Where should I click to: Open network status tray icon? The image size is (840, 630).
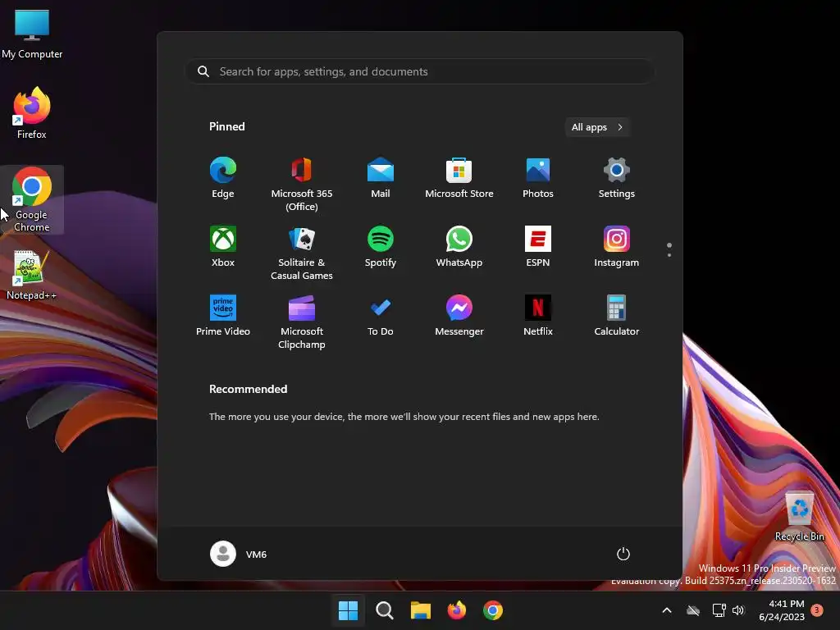pos(719,610)
